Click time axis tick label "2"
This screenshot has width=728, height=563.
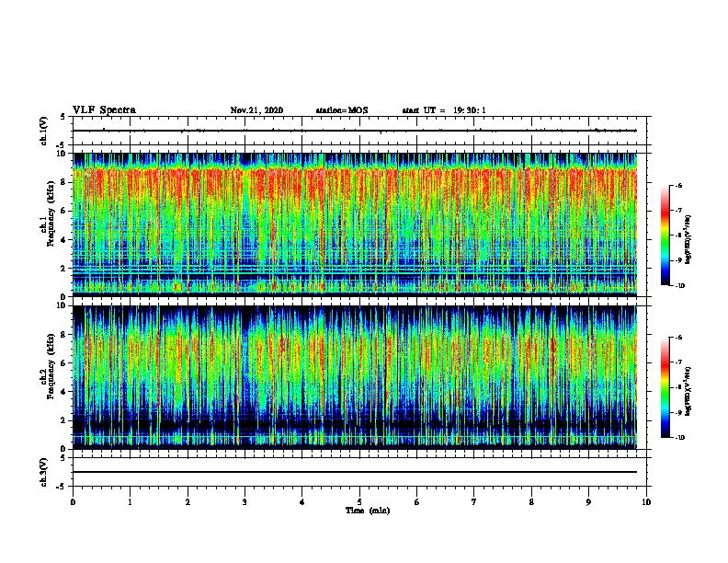[x=188, y=502]
